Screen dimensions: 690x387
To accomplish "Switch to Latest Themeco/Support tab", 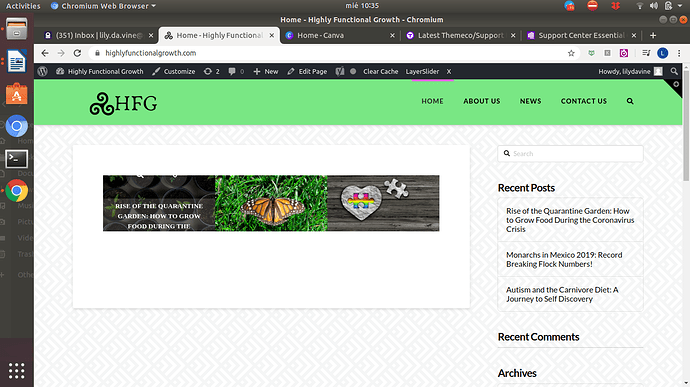I will 460,35.
